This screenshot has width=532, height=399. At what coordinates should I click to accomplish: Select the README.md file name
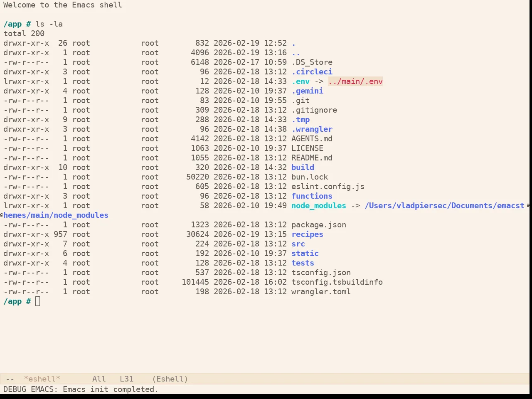(312, 158)
